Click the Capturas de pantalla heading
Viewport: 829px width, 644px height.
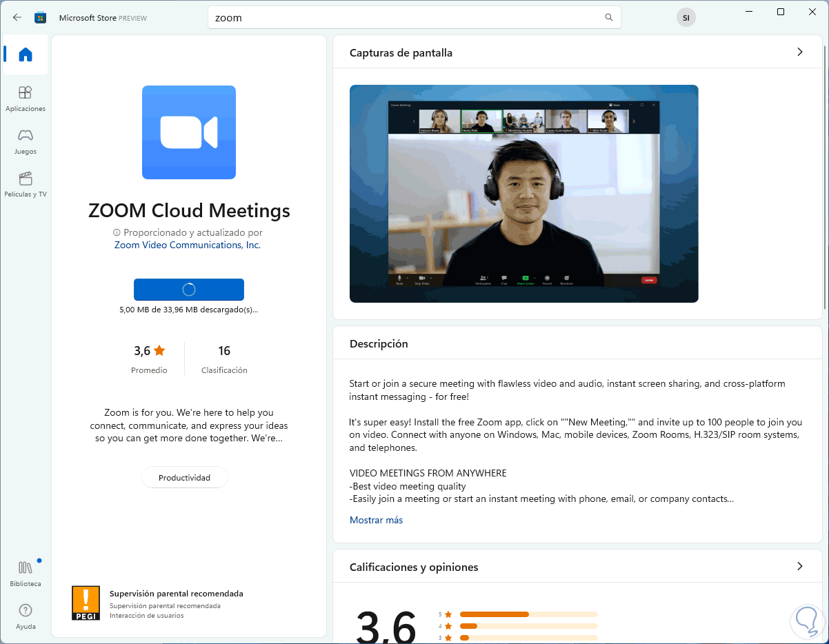pyautogui.click(x=401, y=52)
